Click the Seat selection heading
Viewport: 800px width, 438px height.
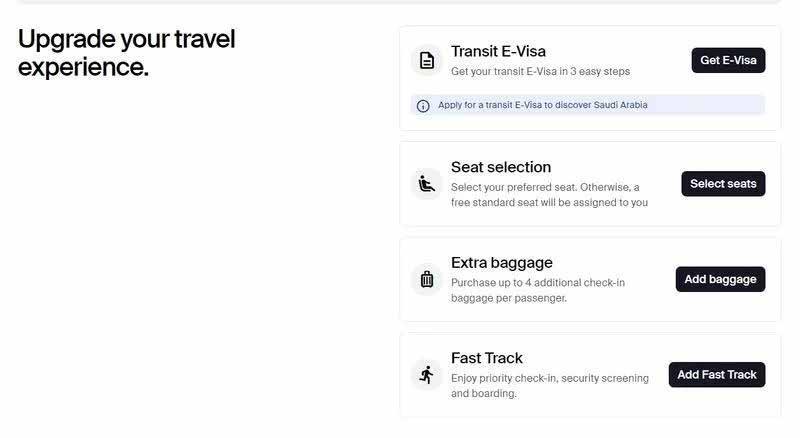[500, 167]
